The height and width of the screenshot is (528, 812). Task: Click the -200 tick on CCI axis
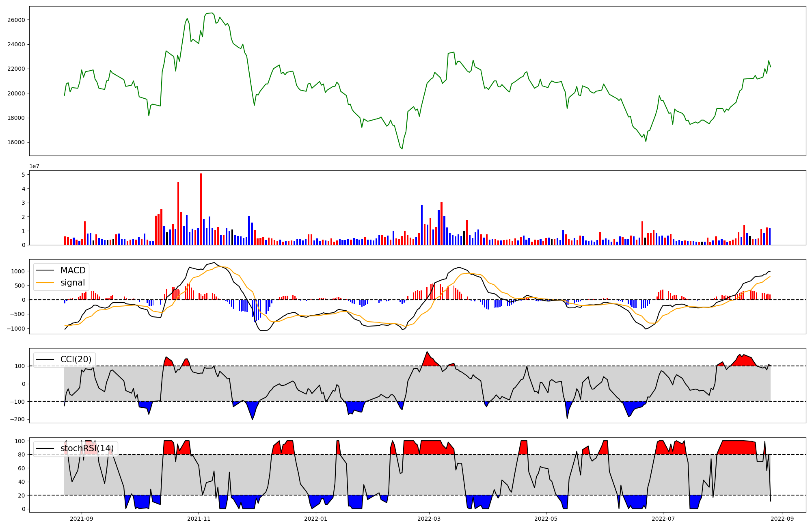click(18, 419)
